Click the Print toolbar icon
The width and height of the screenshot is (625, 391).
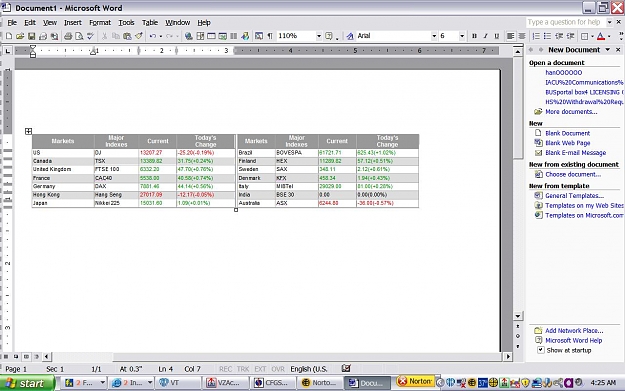(68, 36)
